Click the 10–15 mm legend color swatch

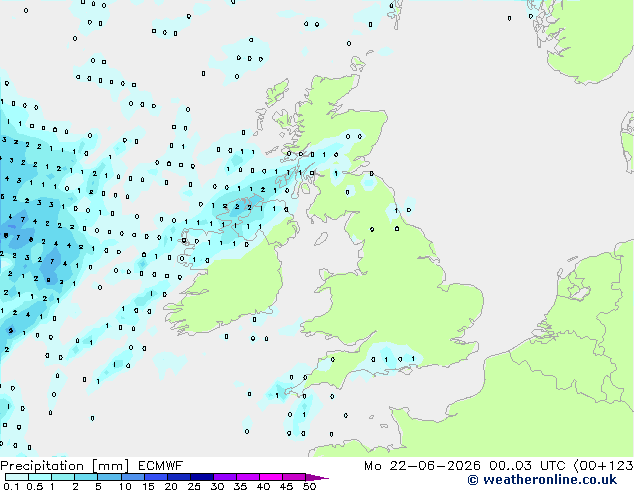point(132,477)
